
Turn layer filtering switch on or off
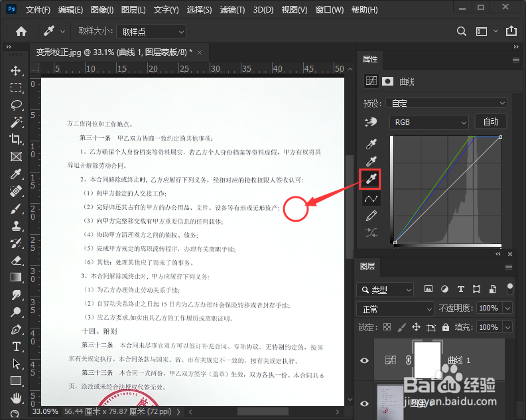pos(510,289)
